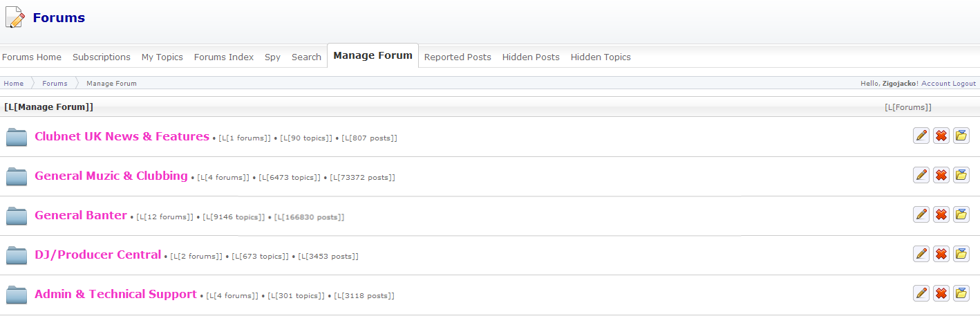
Task: Delete the General Muzic & Clubbing category
Action: coord(941,175)
